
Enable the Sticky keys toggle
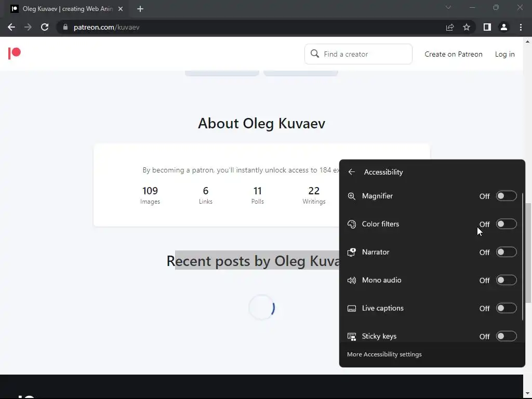pyautogui.click(x=506, y=336)
